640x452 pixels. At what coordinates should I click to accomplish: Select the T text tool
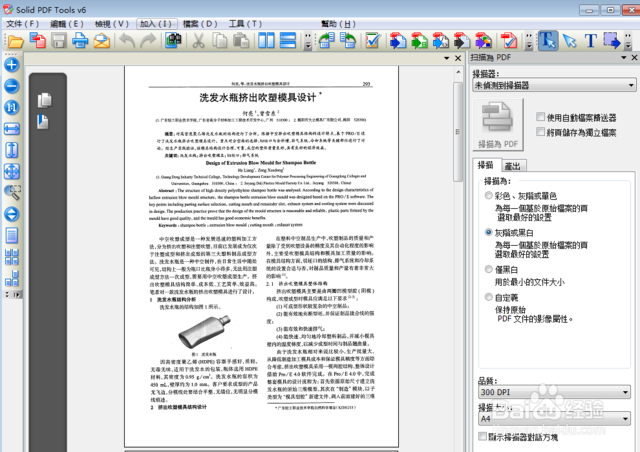pyautogui.click(x=591, y=41)
